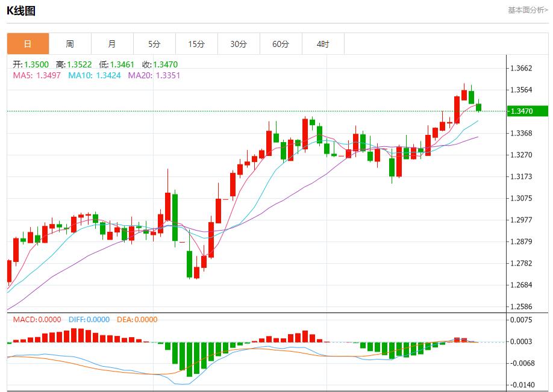553x392 pixels.
Task: Switch to the 4时 timeframe tab
Action: [x=323, y=44]
